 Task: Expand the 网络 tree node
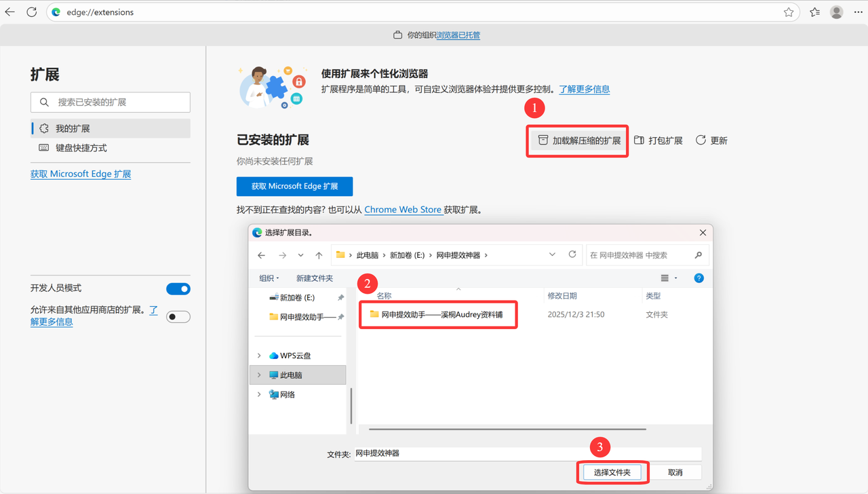tap(258, 394)
